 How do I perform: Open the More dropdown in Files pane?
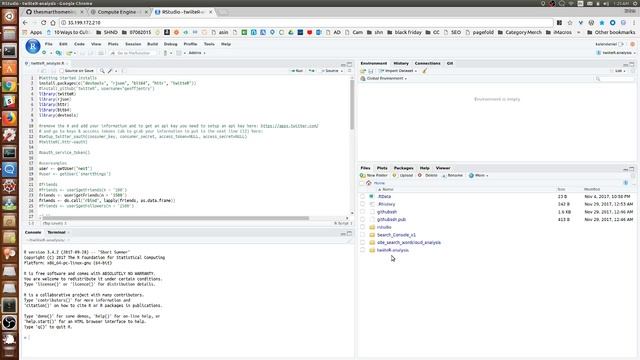(478, 176)
